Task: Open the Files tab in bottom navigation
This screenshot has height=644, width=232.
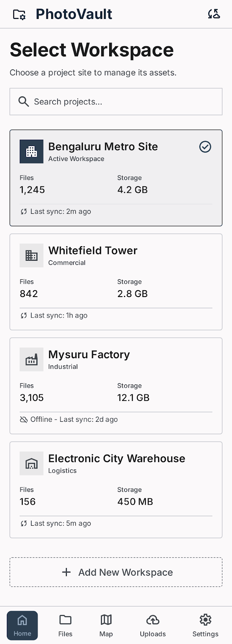Action: (x=65, y=625)
